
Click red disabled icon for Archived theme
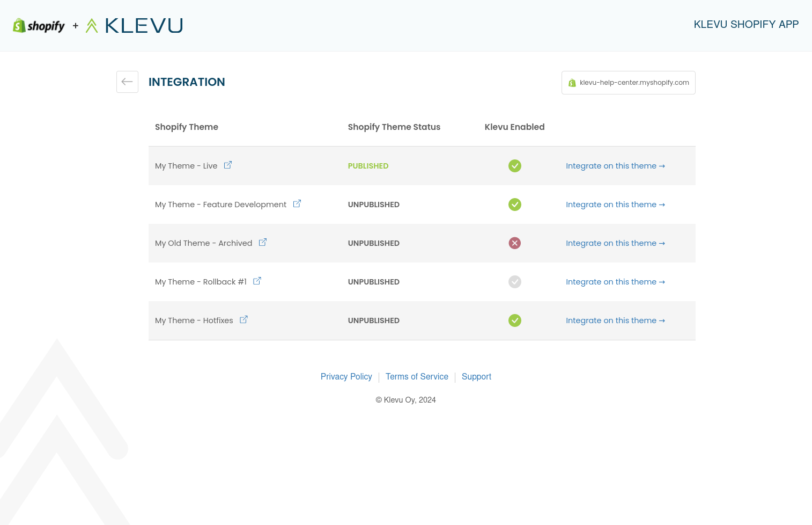click(514, 243)
